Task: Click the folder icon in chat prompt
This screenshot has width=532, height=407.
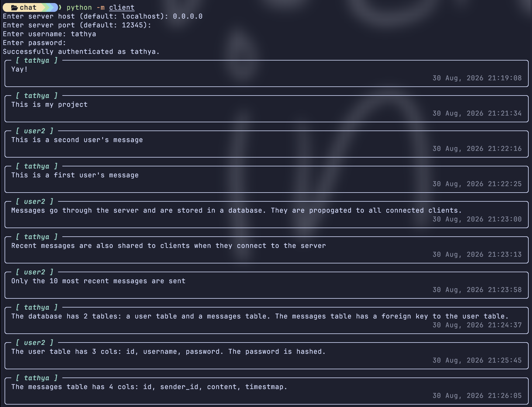Action: click(x=14, y=8)
